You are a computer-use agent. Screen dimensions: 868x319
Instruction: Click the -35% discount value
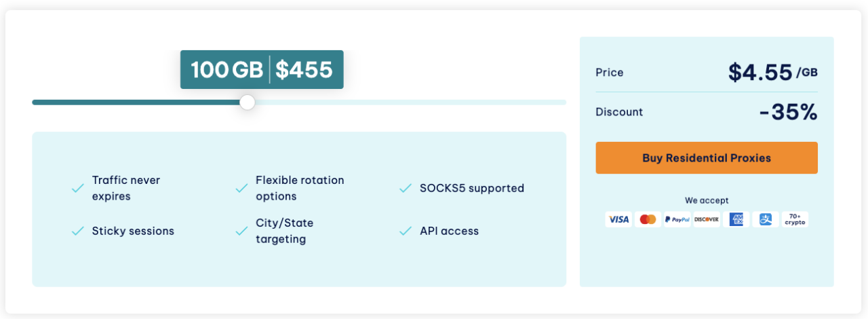click(788, 112)
